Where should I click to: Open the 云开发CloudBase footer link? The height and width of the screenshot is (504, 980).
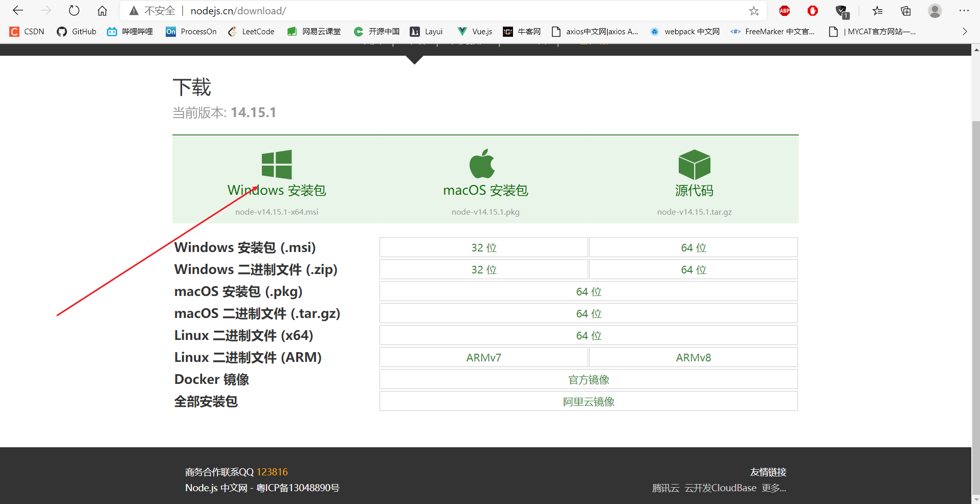pyautogui.click(x=720, y=488)
